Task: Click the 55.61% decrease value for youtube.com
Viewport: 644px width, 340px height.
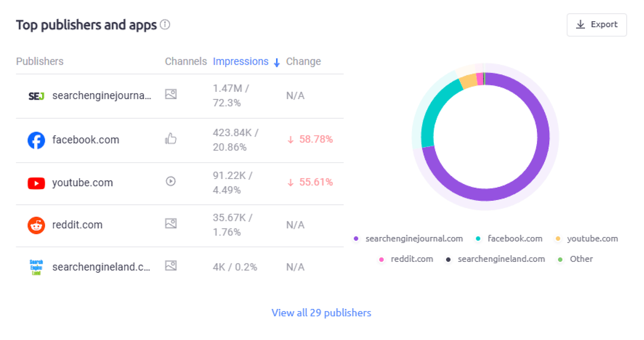Action: point(310,182)
